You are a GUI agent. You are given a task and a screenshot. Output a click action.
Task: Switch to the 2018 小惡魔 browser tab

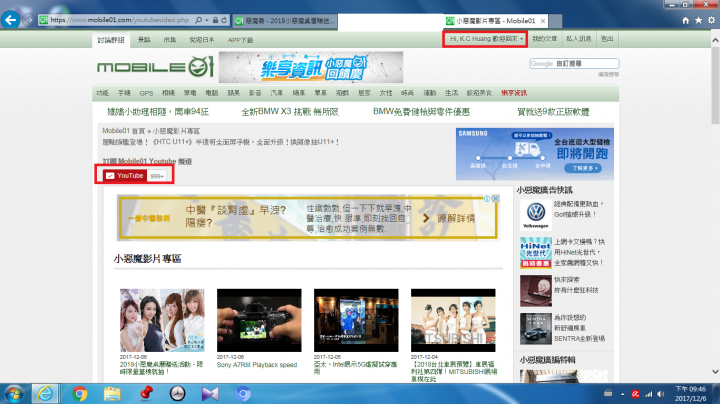point(285,21)
